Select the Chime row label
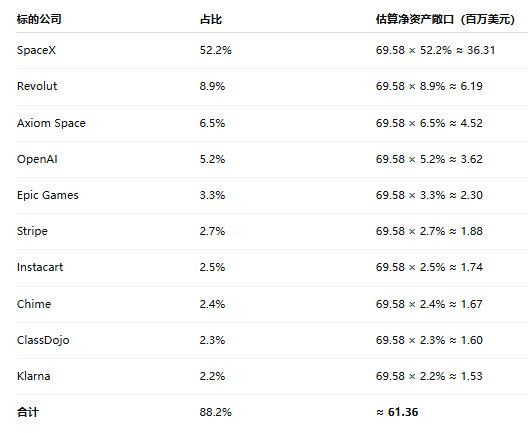Viewport: 528px width, 433px height. pos(34,304)
